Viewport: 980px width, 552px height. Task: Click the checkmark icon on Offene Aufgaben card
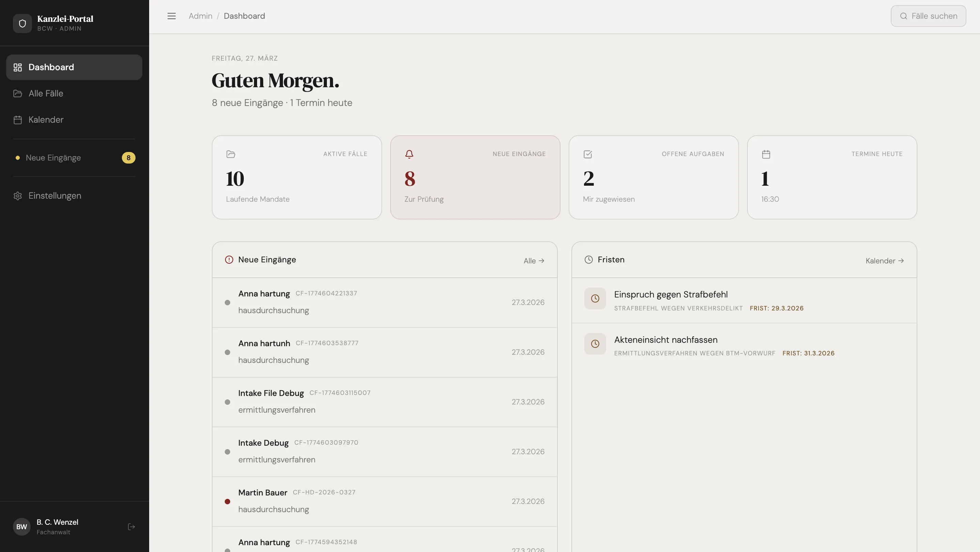coord(587,154)
